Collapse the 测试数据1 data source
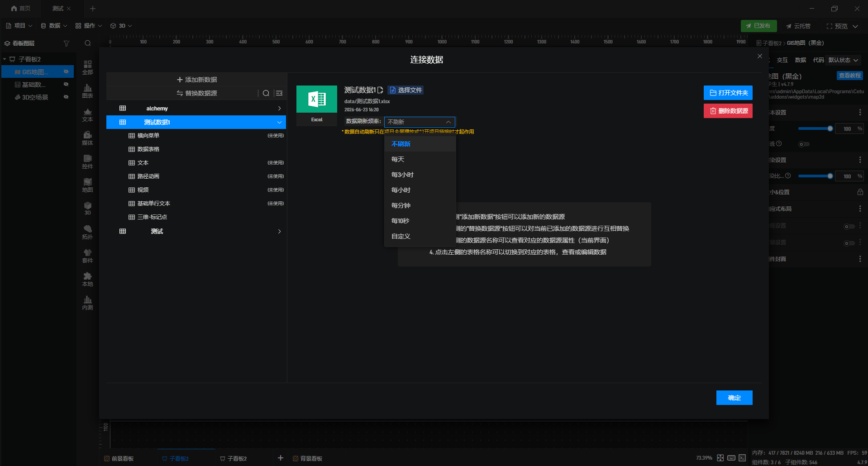Image resolution: width=868 pixels, height=466 pixels. [279, 122]
